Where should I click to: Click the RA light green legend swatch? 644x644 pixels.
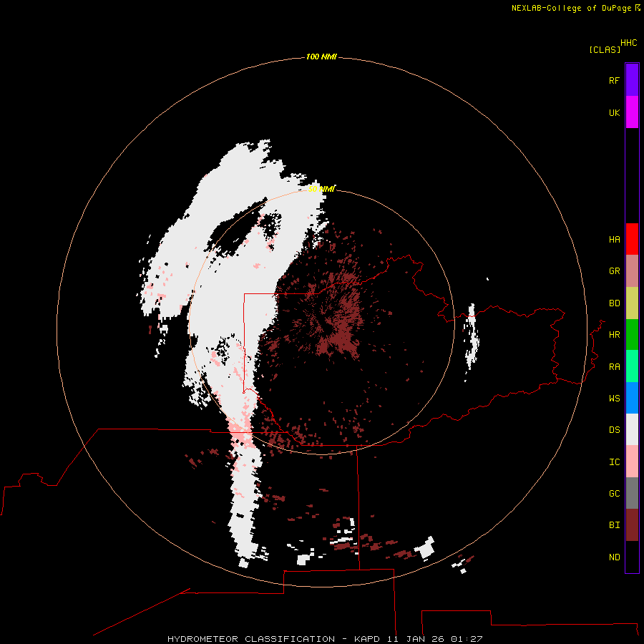click(632, 366)
